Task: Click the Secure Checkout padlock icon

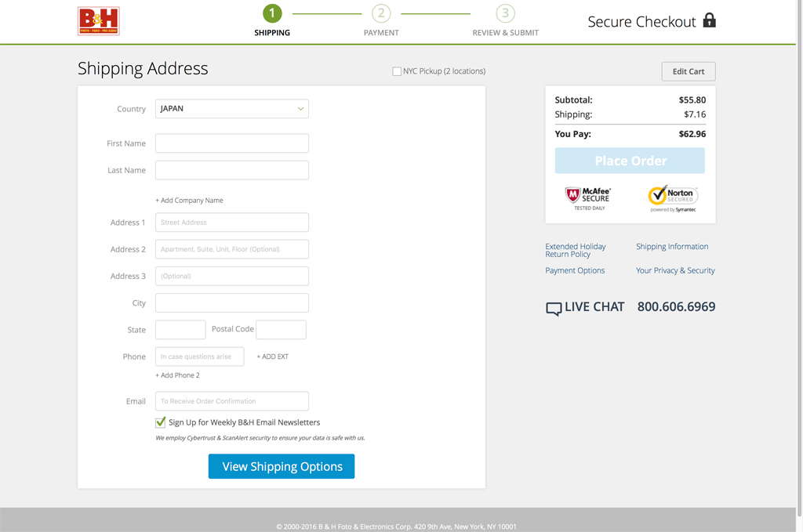Action: click(709, 20)
